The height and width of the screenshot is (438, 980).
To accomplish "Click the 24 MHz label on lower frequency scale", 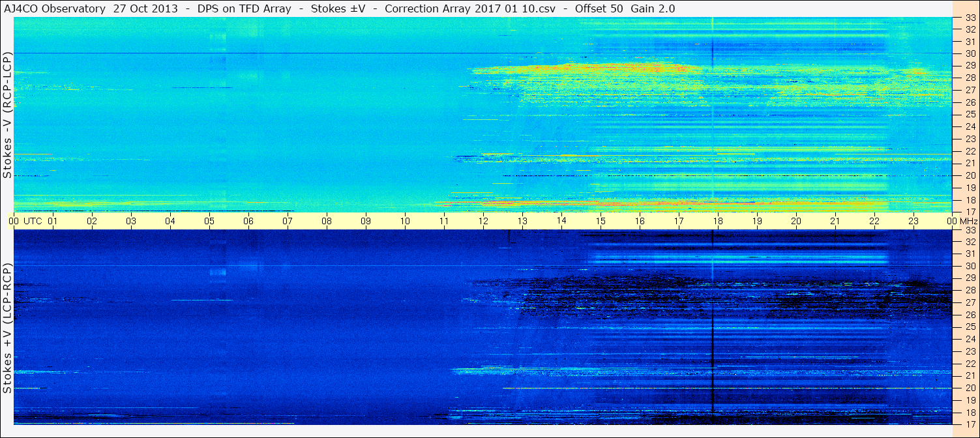I will pyautogui.click(x=970, y=339).
